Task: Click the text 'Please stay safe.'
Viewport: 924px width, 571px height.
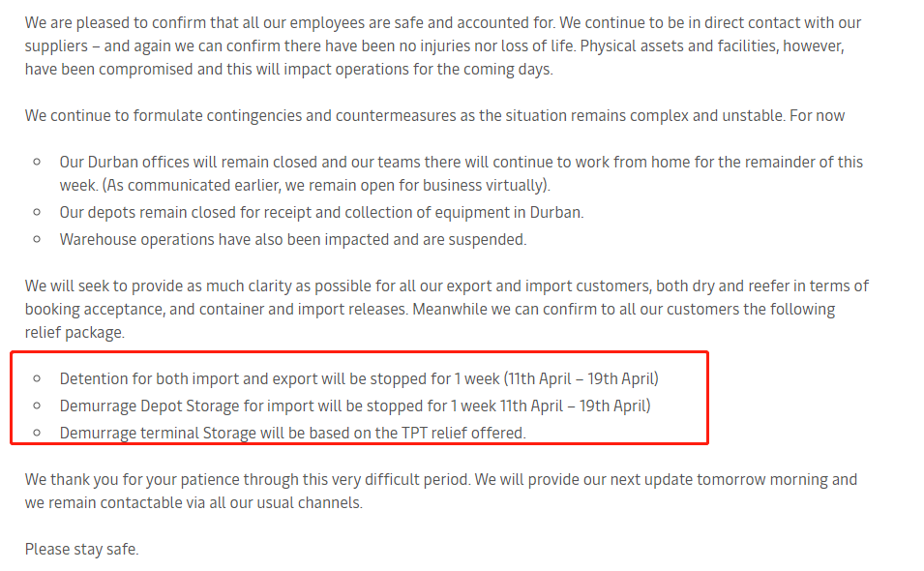Action: pyautogui.click(x=82, y=549)
